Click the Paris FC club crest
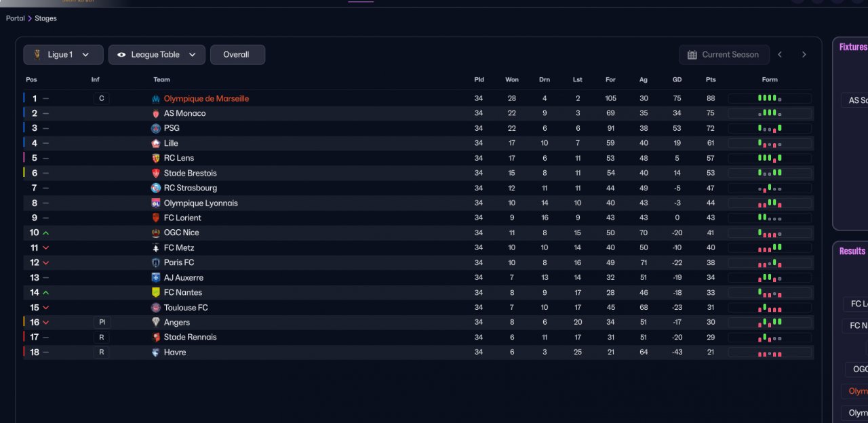This screenshot has height=423, width=868. click(x=156, y=263)
